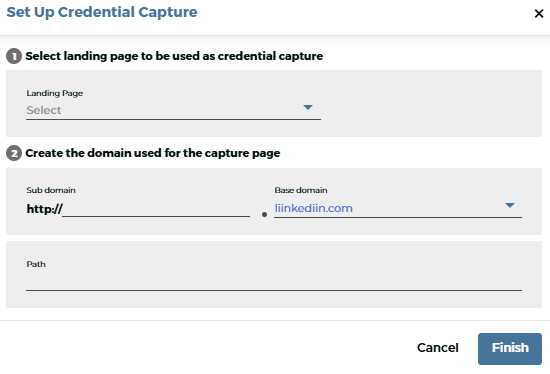This screenshot has width=550, height=374.
Task: Expand the Base domain dropdown arrow
Action: 510,205
